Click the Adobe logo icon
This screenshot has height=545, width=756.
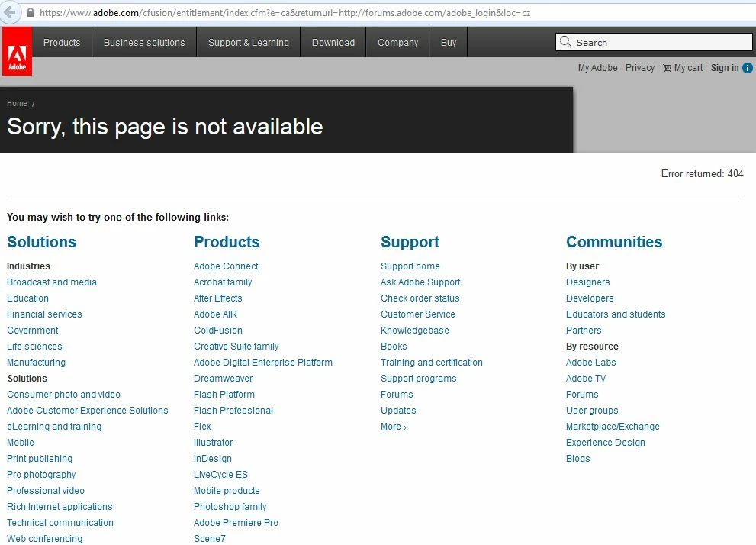(17, 51)
